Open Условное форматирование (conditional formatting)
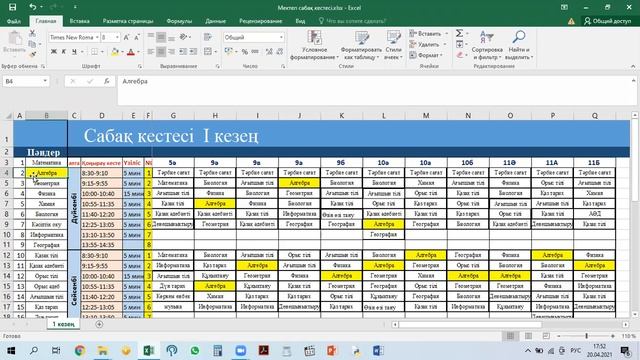Image resolution: width=640 pixels, height=360 pixels. pyautogui.click(x=314, y=45)
